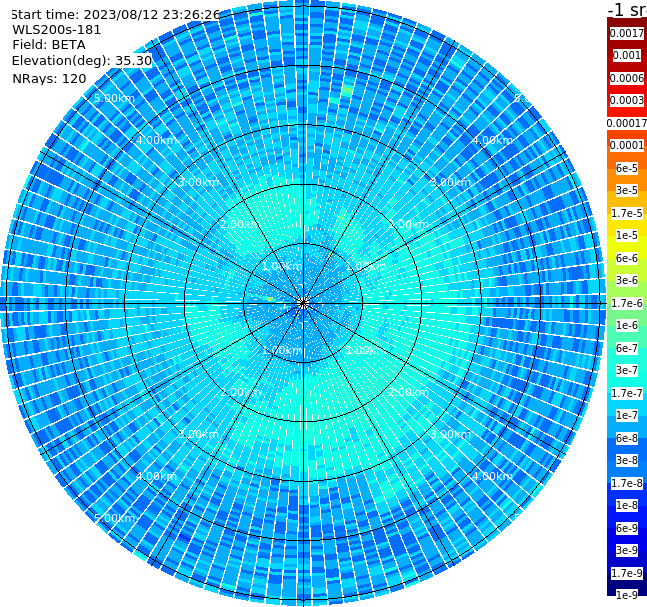
Task: Click the 3e-5 colorbar tick label
Action: (627, 190)
